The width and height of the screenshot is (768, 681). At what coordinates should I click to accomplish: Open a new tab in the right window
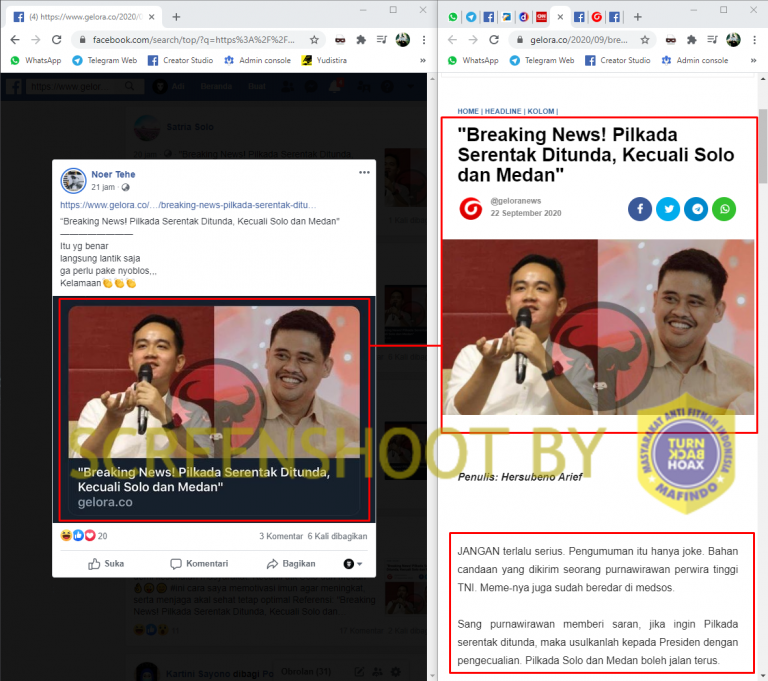coord(637,17)
